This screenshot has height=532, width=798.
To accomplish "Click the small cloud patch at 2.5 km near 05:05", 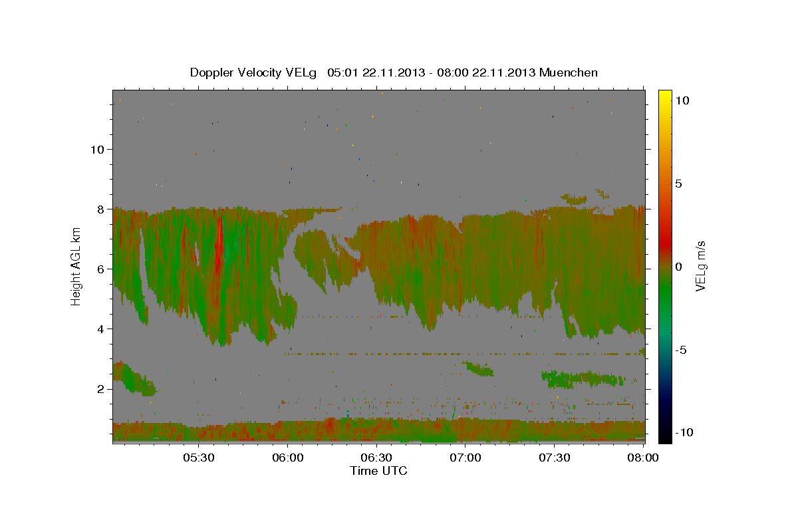I will tap(133, 378).
